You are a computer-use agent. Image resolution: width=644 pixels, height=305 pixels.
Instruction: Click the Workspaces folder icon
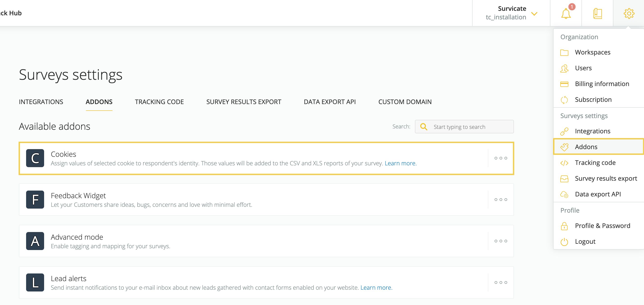click(x=564, y=52)
